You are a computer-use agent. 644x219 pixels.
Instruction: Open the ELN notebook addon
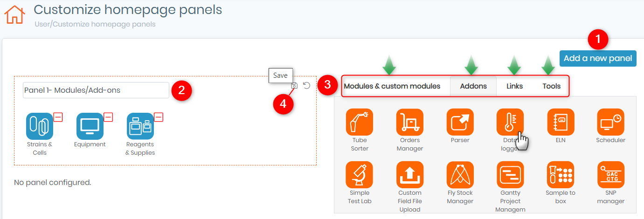tap(561, 122)
